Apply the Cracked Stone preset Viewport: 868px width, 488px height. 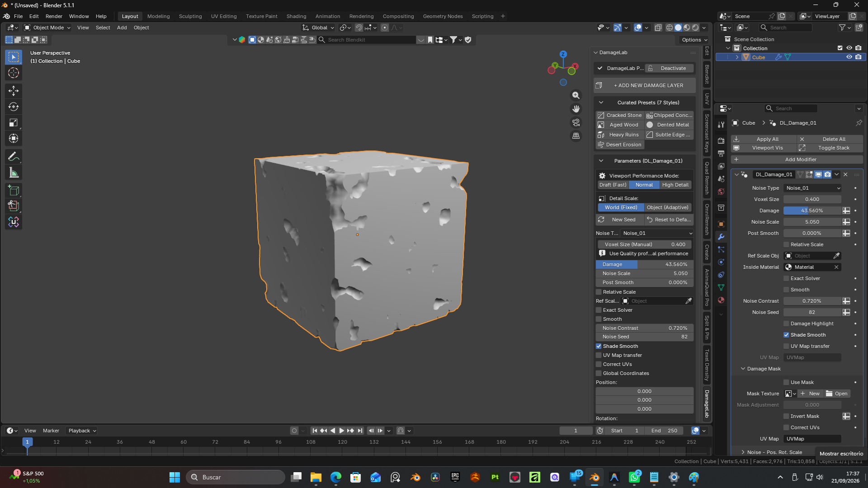[x=619, y=115]
